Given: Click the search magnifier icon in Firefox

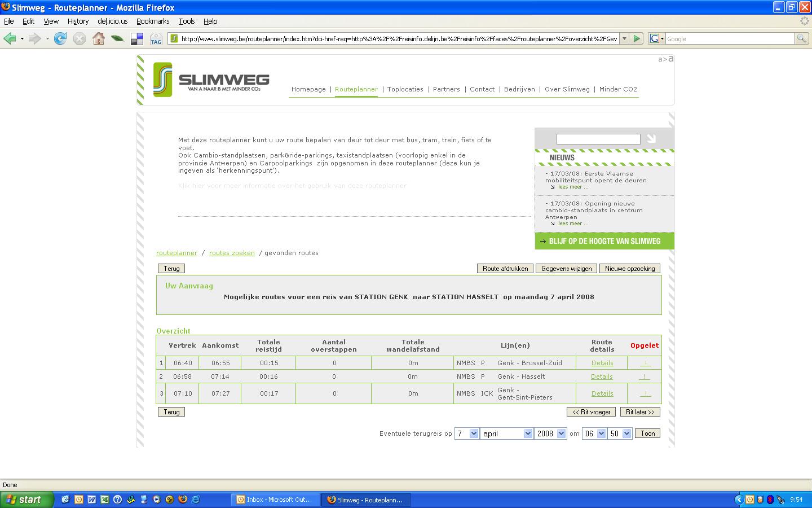Looking at the screenshot, I should (x=801, y=38).
